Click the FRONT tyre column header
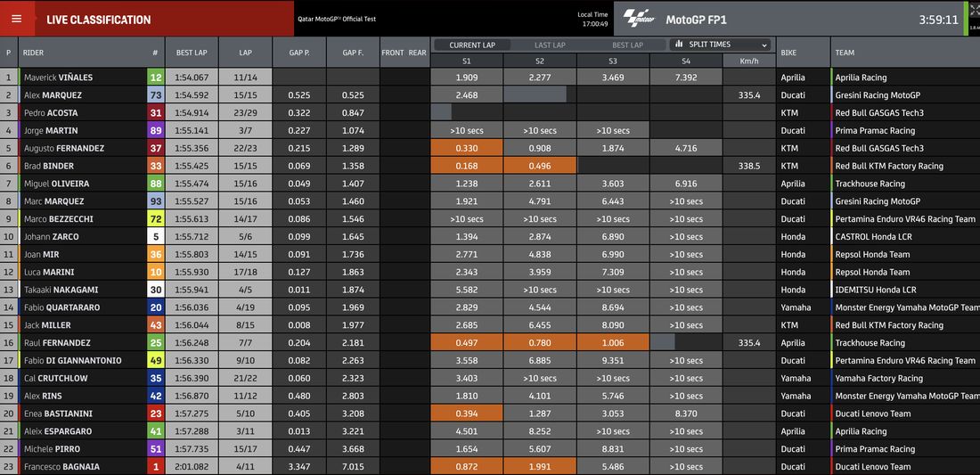The image size is (980, 475). click(393, 53)
